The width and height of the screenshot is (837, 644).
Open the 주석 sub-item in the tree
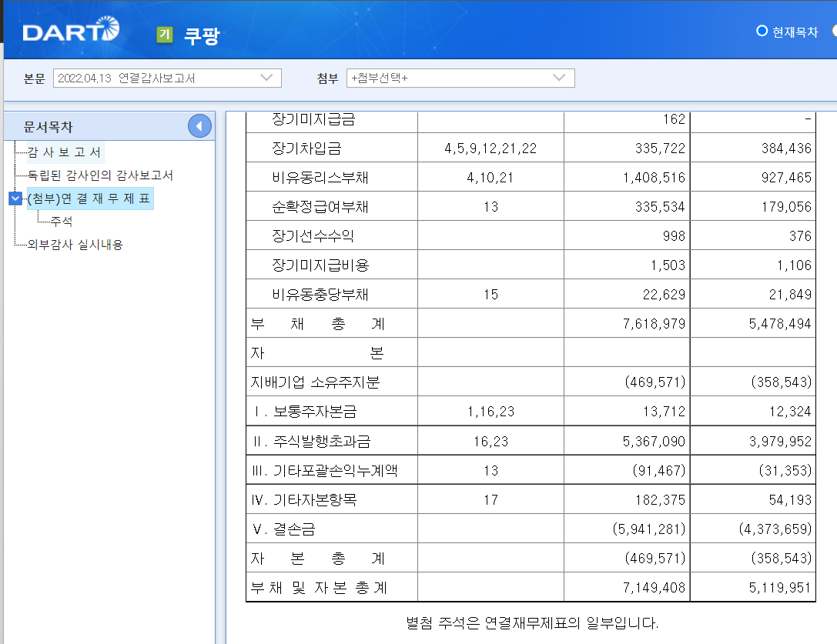pos(60,221)
